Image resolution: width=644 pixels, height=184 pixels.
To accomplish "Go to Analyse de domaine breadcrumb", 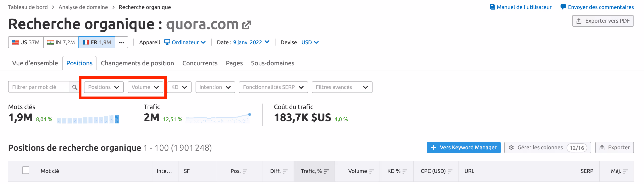I will click(83, 7).
